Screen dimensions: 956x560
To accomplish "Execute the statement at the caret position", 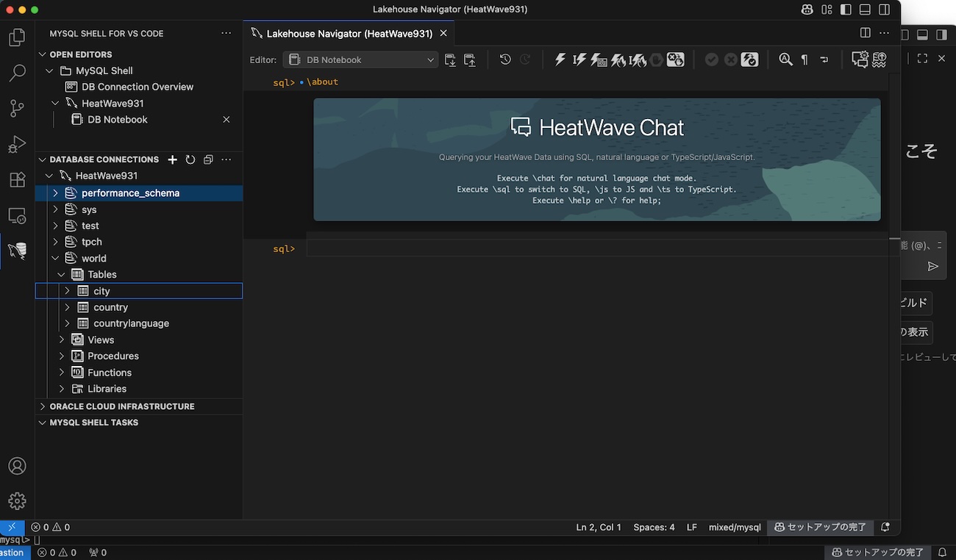I will pos(579,60).
